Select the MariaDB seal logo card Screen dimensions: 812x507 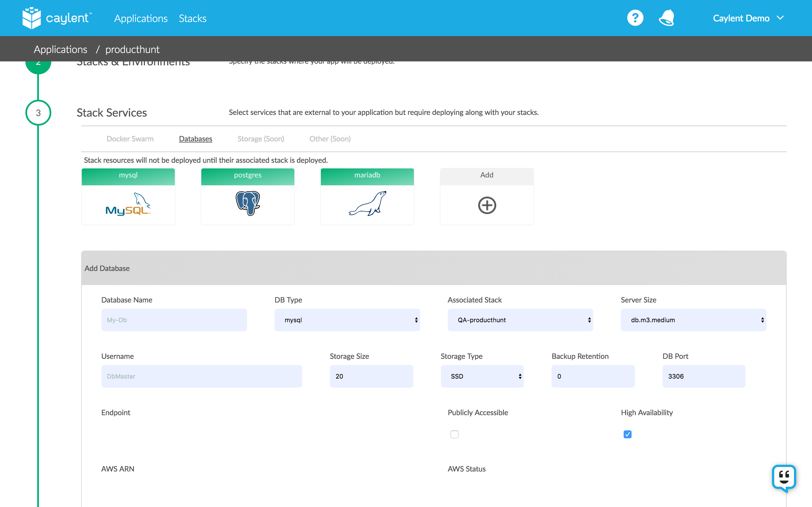[367, 204]
